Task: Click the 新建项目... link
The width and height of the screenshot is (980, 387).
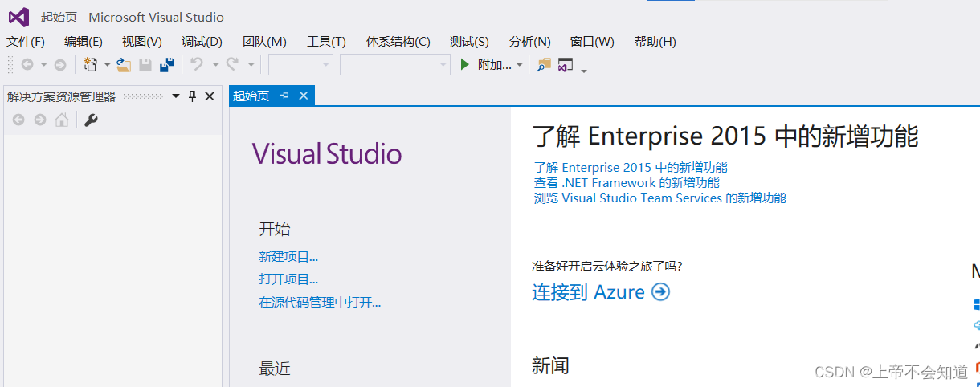Action: click(288, 257)
